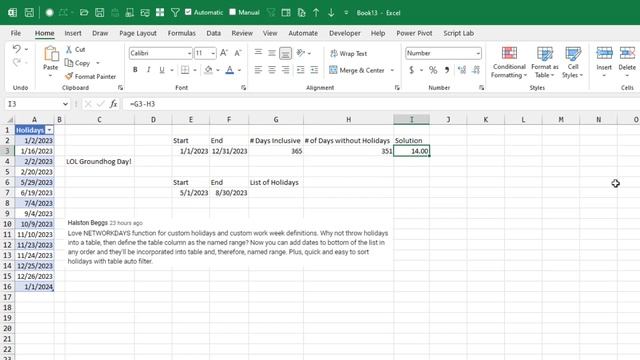Open the Number format dropdown
Screen dimensions: 640x360
478,53
